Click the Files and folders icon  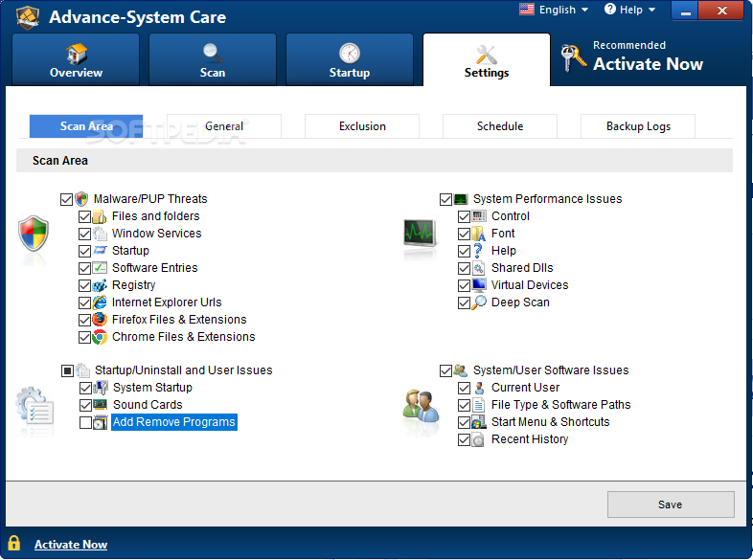click(x=100, y=216)
